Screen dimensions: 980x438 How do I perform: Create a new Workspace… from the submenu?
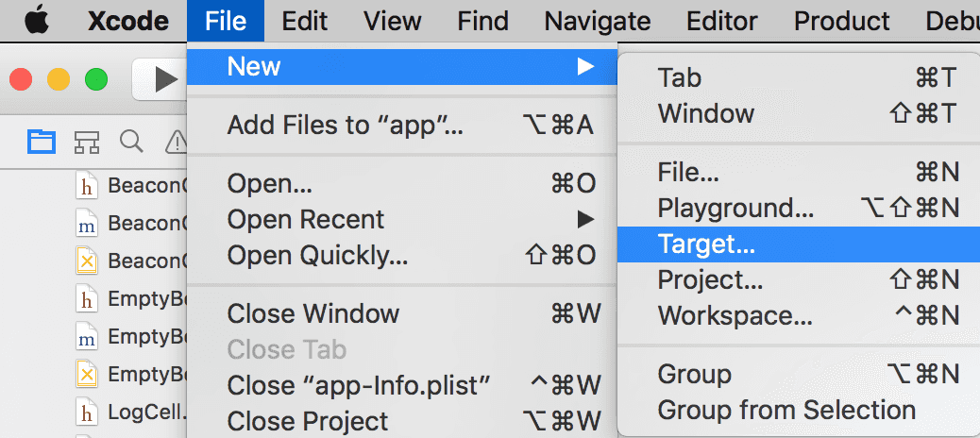point(735,315)
